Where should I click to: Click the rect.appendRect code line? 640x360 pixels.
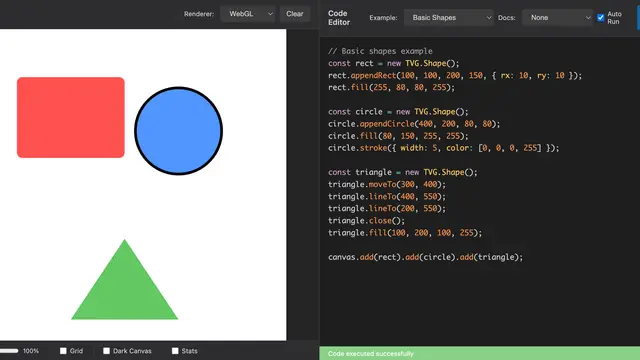tap(455, 76)
